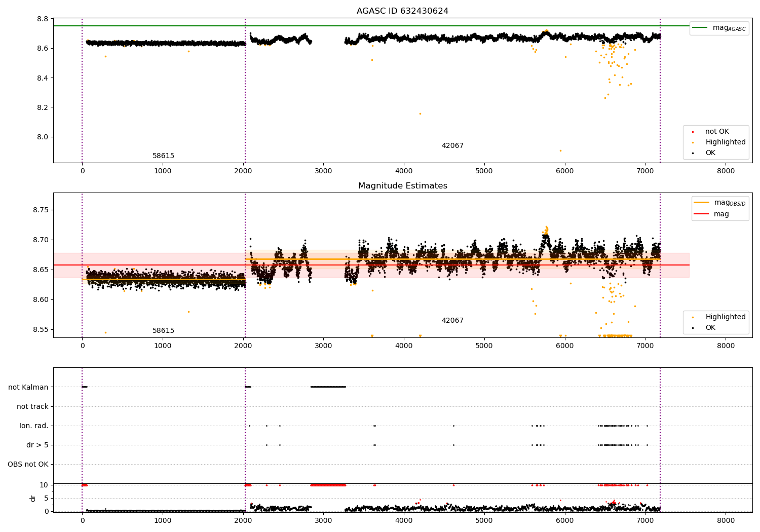Click "not OK" in the top plot legend

tap(717, 131)
